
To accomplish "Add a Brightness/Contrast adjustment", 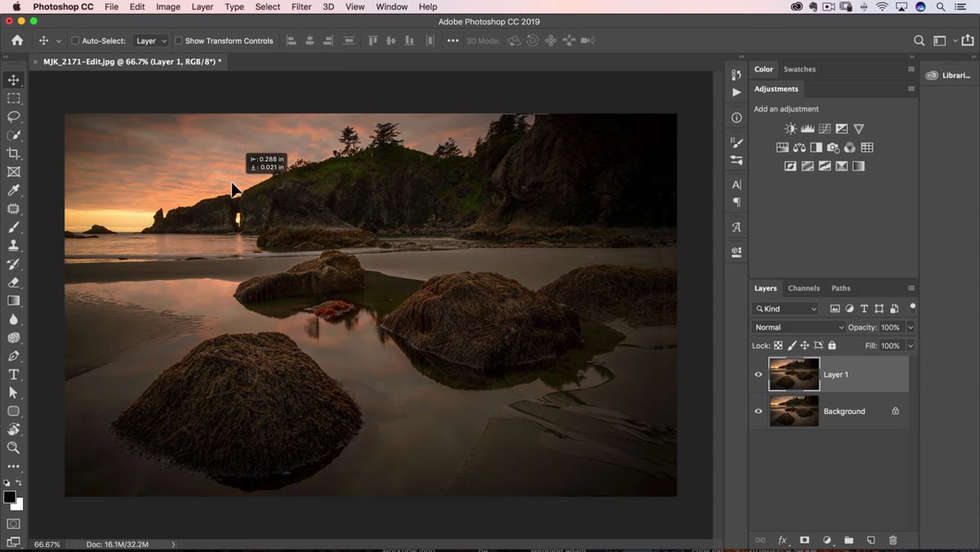I will [x=791, y=129].
